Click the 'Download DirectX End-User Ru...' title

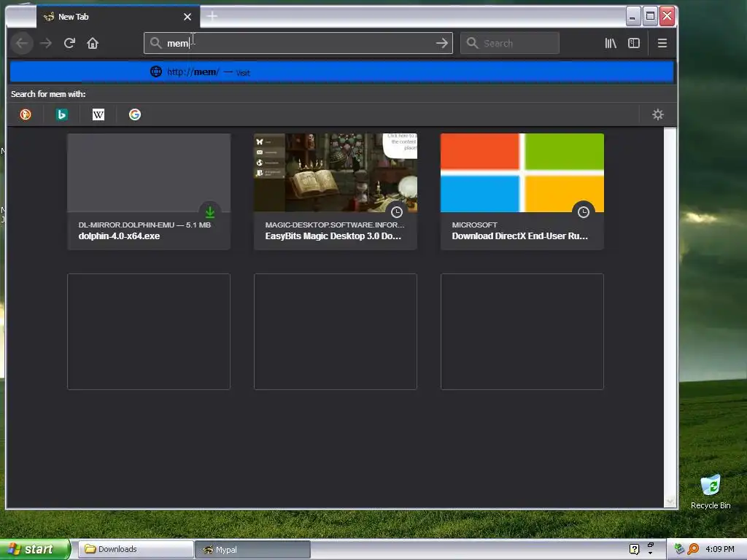(x=519, y=236)
